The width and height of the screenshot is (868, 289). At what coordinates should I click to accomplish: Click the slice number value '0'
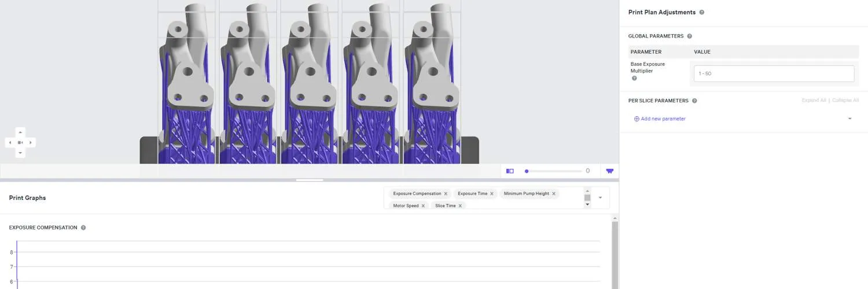tap(588, 171)
